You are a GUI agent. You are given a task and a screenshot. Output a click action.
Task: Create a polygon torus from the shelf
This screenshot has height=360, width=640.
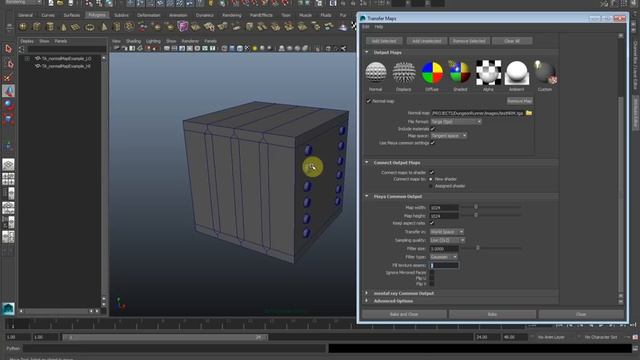point(90,27)
